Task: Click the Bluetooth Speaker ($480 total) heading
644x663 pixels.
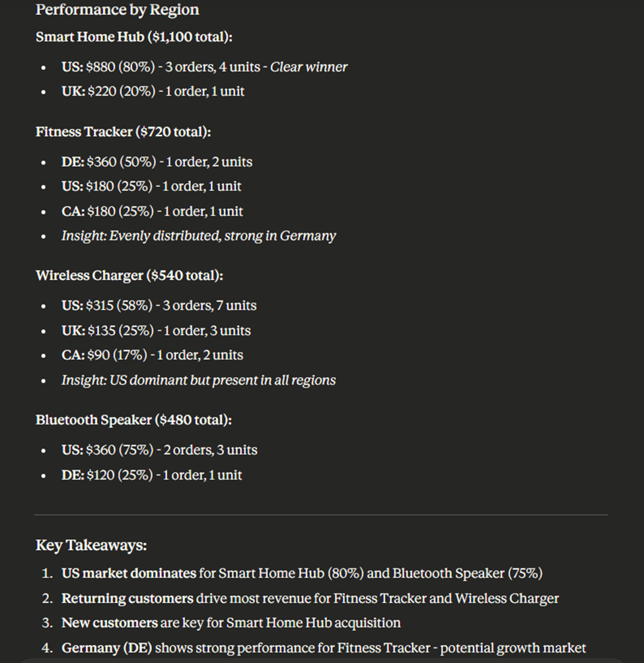Action: (133, 420)
